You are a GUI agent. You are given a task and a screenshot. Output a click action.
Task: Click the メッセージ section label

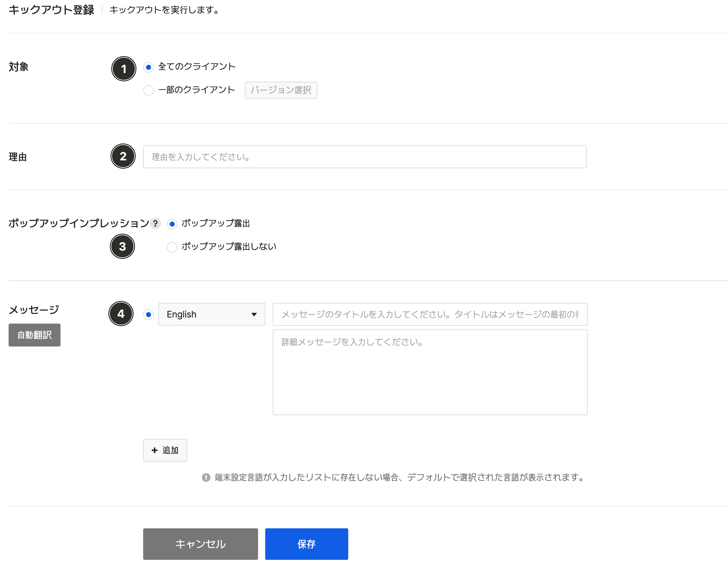(34, 310)
